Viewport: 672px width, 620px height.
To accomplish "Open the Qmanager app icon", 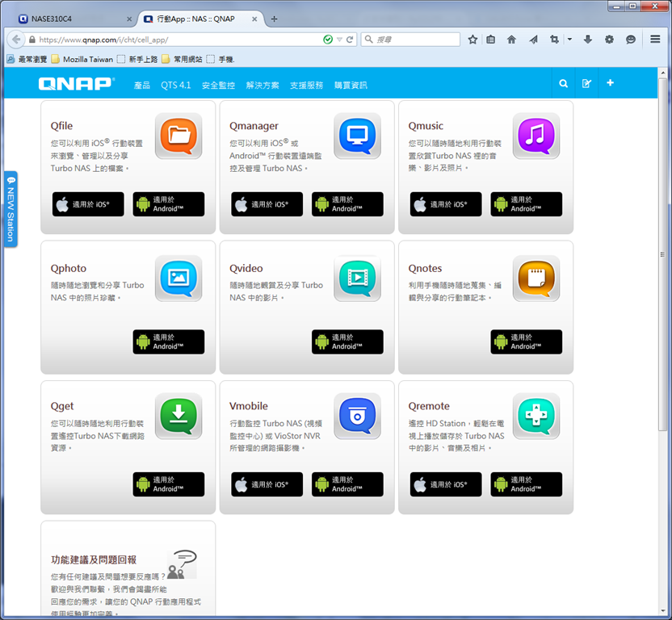I will (358, 136).
